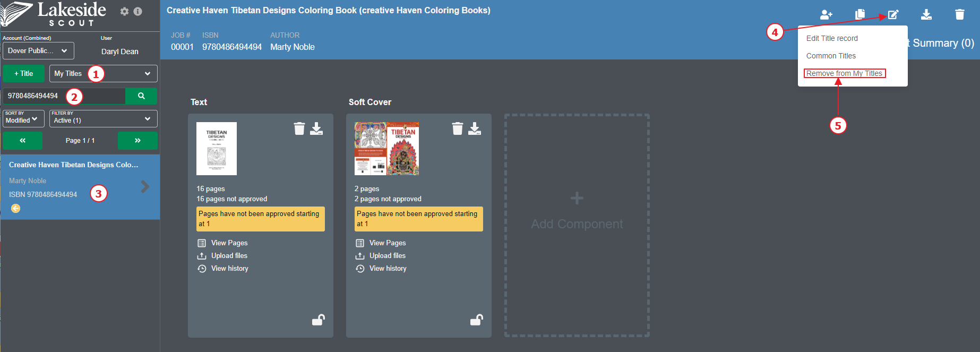Screen dimensions: 980x352
Task: Click the Page 1 / 1 indicator
Action: pyautogui.click(x=80, y=141)
